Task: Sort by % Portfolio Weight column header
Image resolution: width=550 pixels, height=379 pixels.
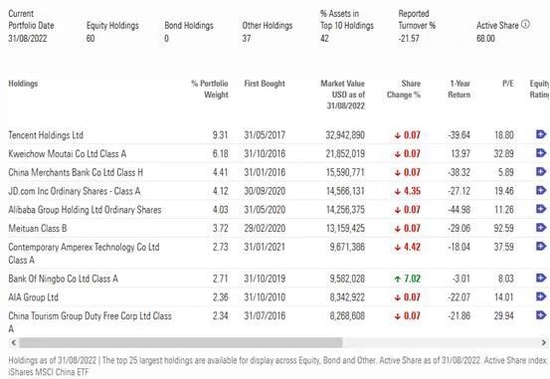Action: (210, 89)
